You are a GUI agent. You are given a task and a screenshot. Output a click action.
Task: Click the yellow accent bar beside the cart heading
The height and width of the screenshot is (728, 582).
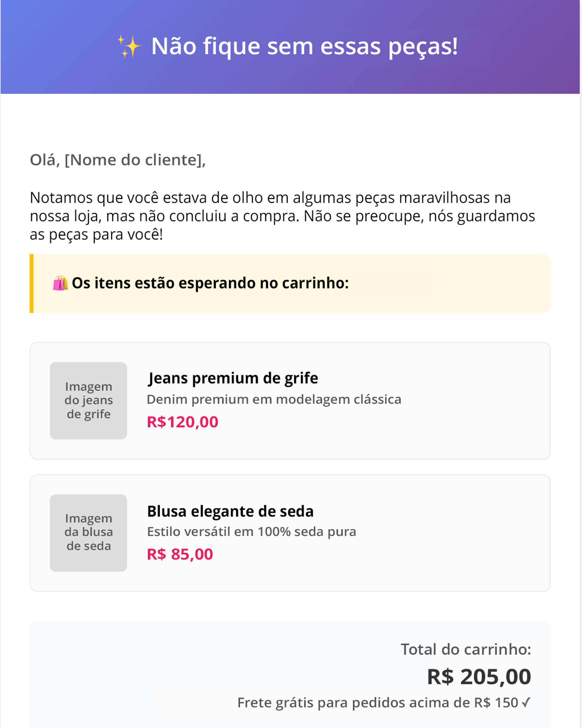point(32,283)
